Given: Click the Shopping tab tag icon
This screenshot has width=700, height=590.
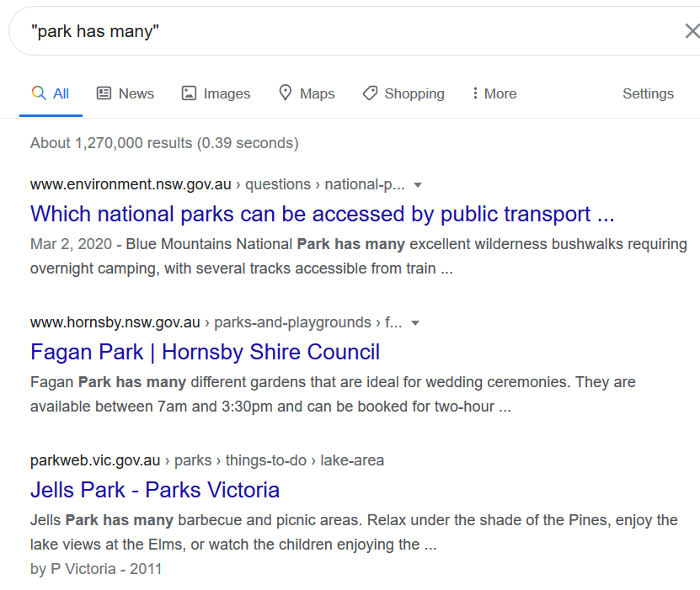Looking at the screenshot, I should (370, 93).
